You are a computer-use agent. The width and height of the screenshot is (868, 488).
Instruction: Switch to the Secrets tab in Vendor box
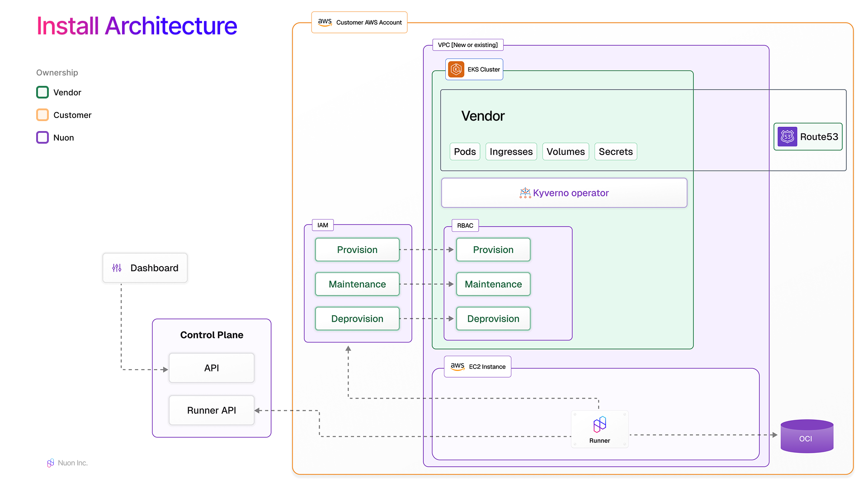616,151
